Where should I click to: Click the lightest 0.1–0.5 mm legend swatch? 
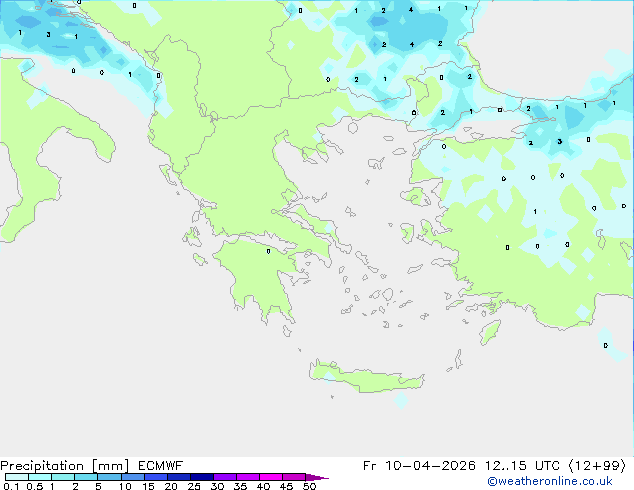[x=17, y=477]
